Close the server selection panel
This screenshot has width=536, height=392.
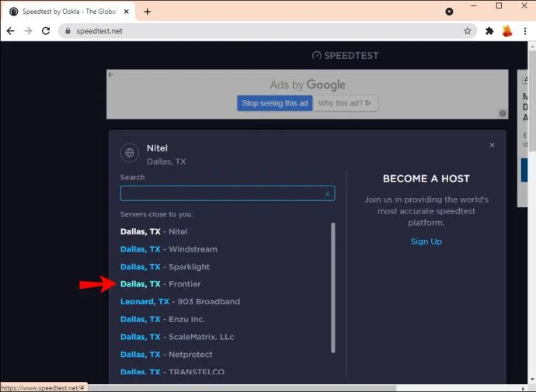coord(492,145)
